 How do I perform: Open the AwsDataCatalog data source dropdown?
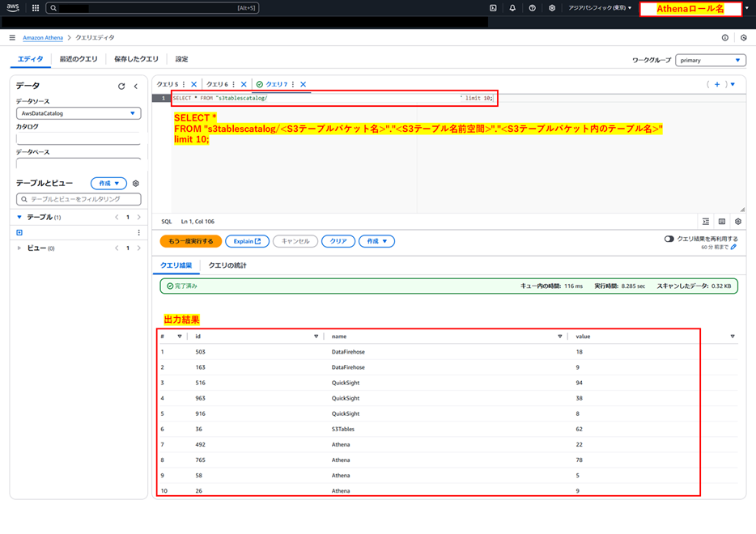(x=78, y=113)
